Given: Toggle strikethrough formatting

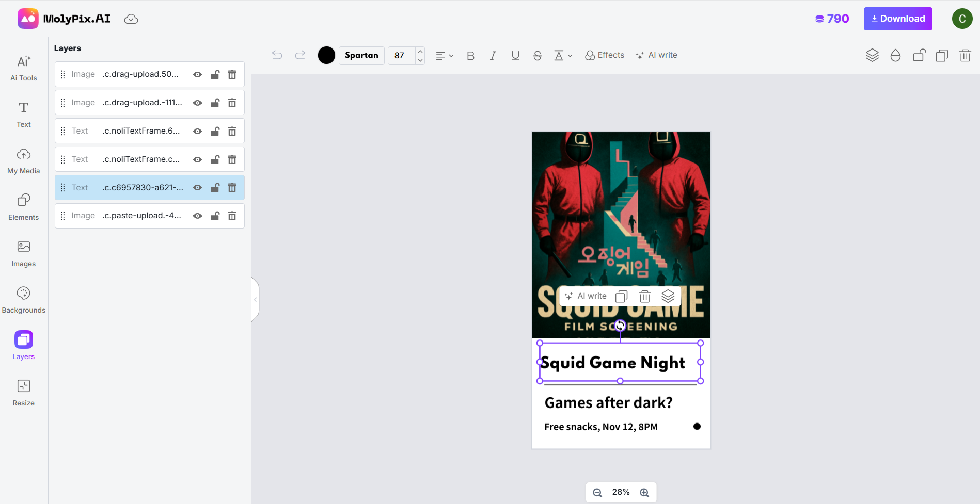Looking at the screenshot, I should point(538,56).
